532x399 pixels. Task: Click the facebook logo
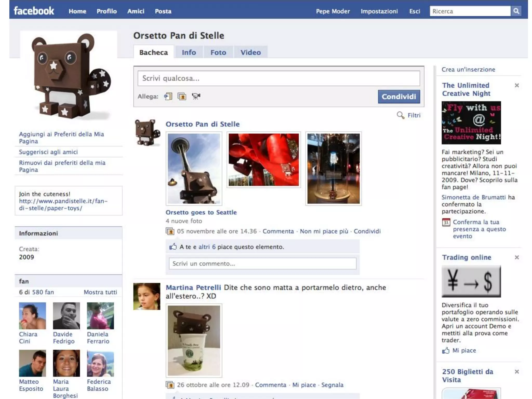point(34,11)
